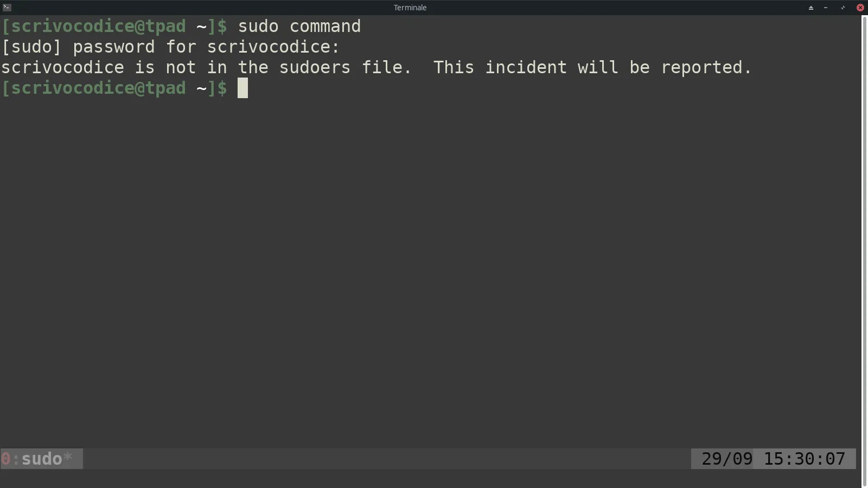Place the cursor at the blinking terminal caret

point(242,88)
